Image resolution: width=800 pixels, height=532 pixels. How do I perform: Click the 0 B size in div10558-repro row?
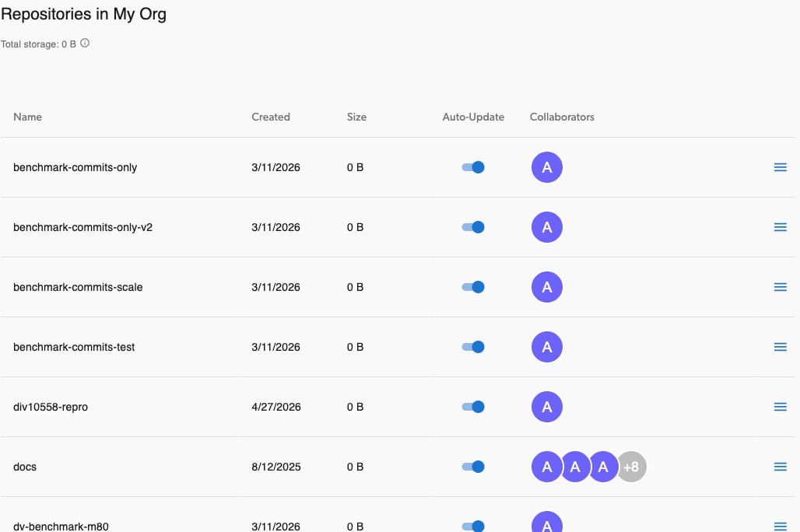point(355,407)
